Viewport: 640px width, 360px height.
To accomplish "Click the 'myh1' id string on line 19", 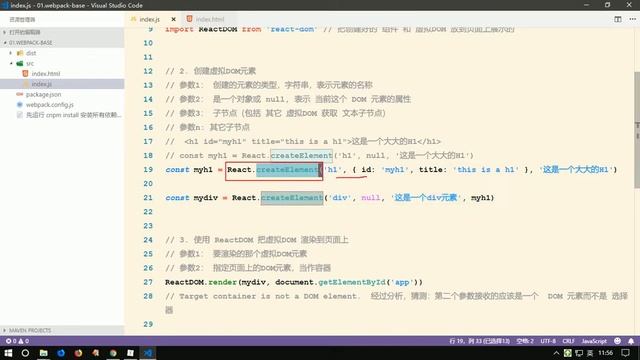I will pyautogui.click(x=394, y=170).
